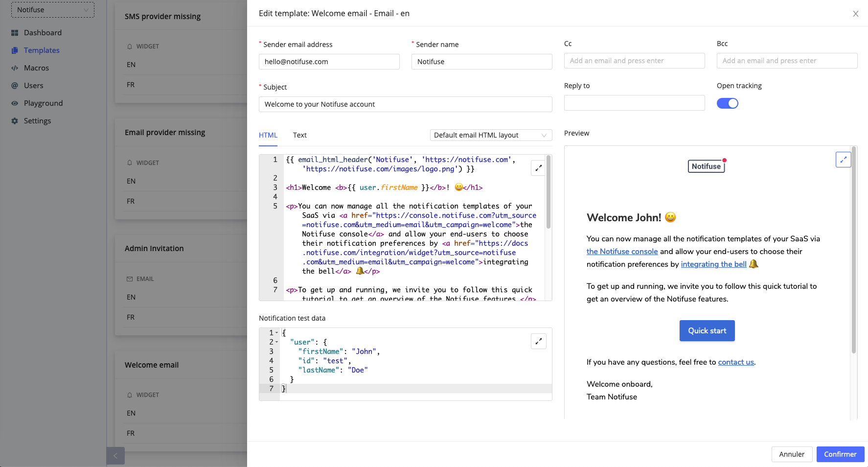Image resolution: width=868 pixels, height=467 pixels.
Task: Click the Team Notifuse text in preview
Action: (x=612, y=397)
